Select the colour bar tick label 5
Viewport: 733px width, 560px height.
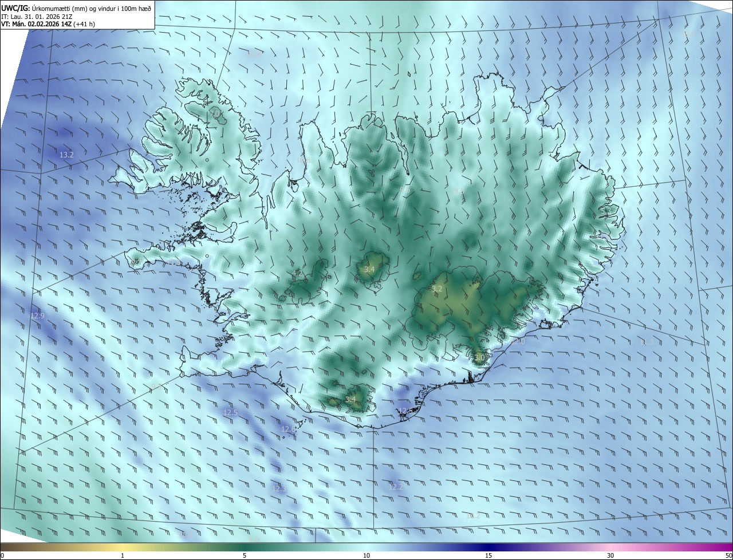pyautogui.click(x=245, y=556)
